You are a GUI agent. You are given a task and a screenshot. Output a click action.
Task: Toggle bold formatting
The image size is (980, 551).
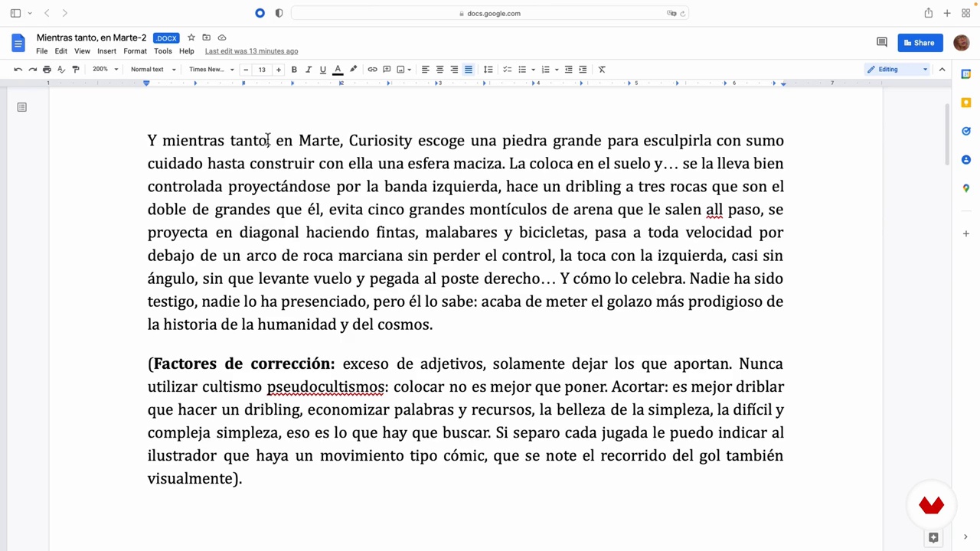coord(294,70)
